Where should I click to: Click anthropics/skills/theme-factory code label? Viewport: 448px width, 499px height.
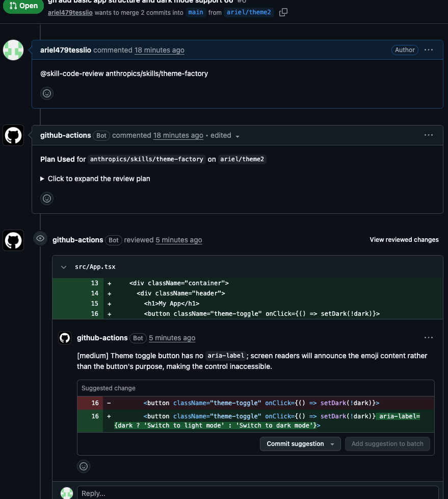click(147, 159)
